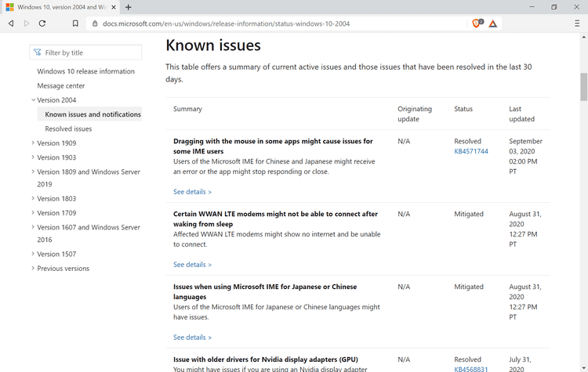The height and width of the screenshot is (372, 588).
Task: Open the KB4568831 link
Action: pyautogui.click(x=471, y=369)
